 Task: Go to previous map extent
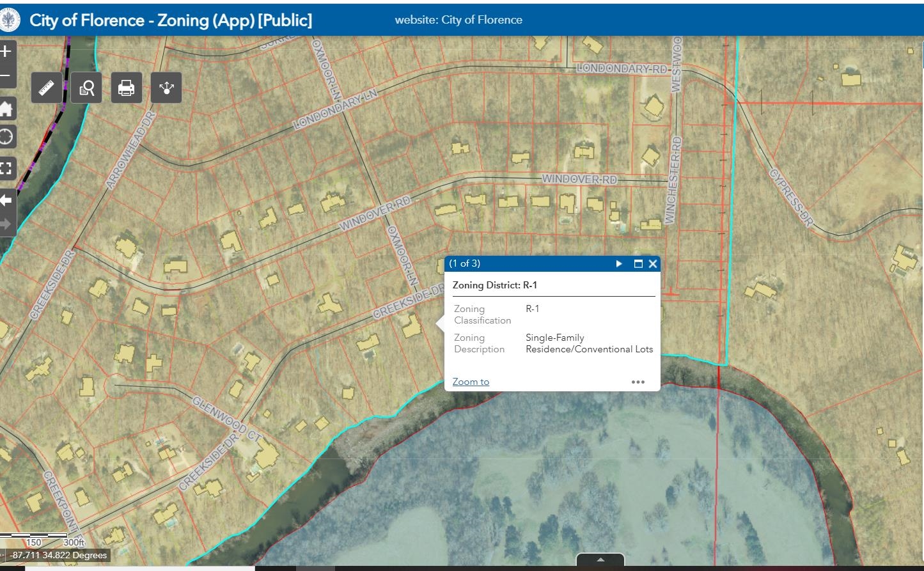point(6,201)
